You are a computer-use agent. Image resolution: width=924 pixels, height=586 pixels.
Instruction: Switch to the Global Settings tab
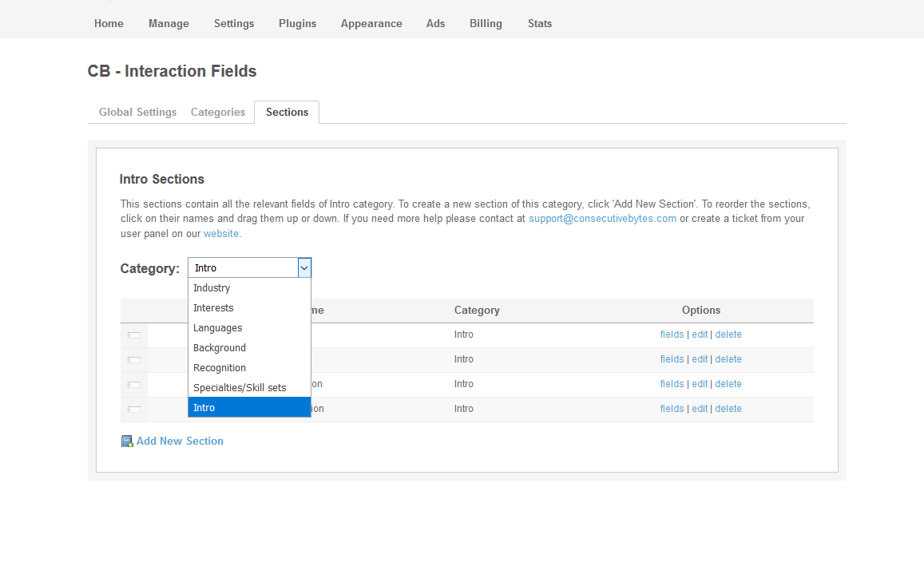coord(137,113)
